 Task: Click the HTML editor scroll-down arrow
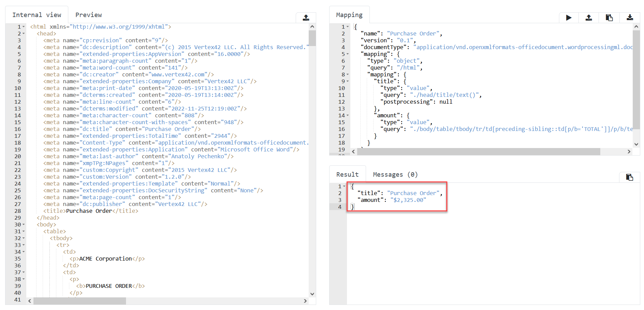click(312, 294)
